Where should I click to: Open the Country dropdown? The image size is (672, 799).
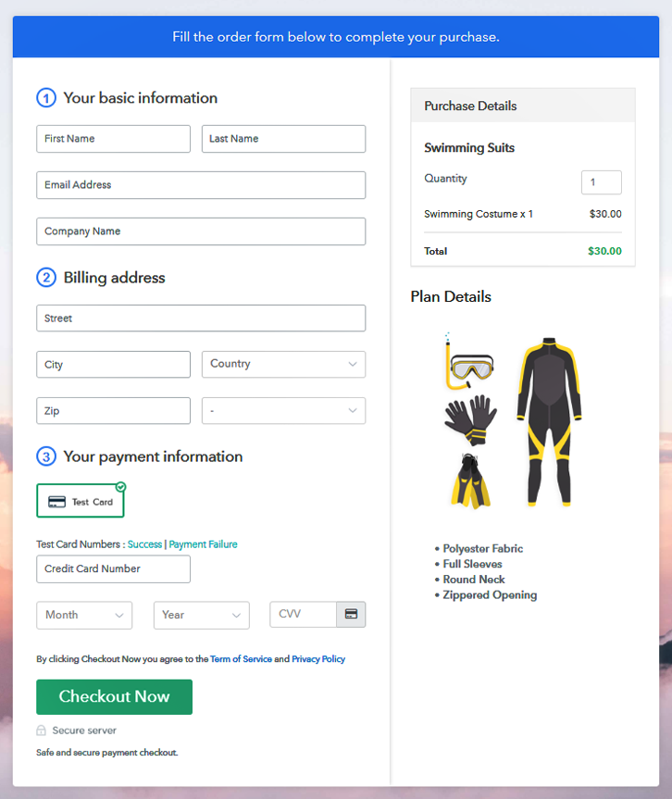point(283,365)
